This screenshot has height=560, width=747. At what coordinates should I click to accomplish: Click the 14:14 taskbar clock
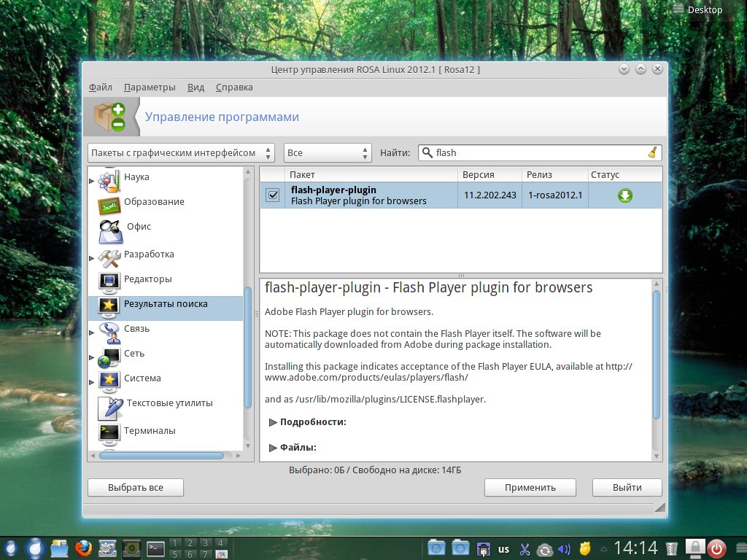(x=635, y=548)
